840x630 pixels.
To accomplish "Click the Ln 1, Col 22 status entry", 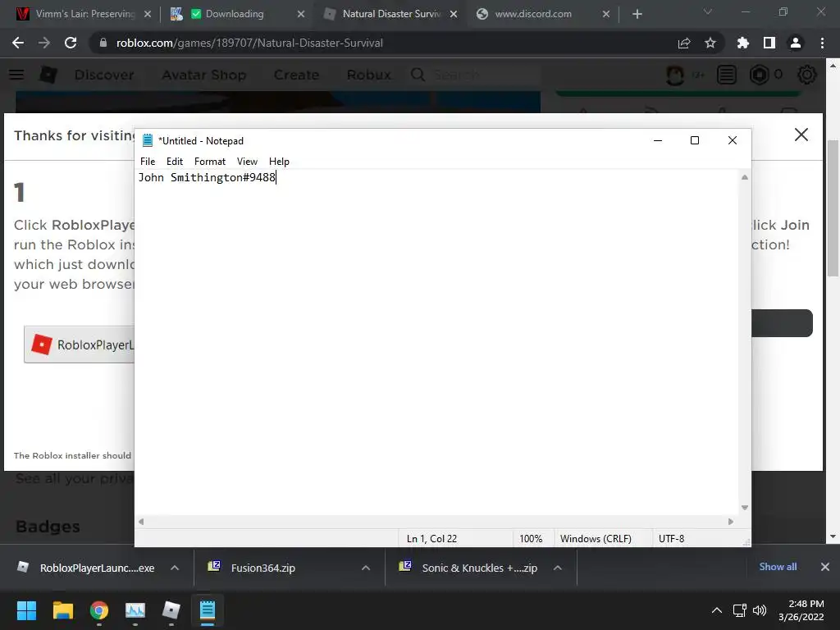I will [x=431, y=538].
